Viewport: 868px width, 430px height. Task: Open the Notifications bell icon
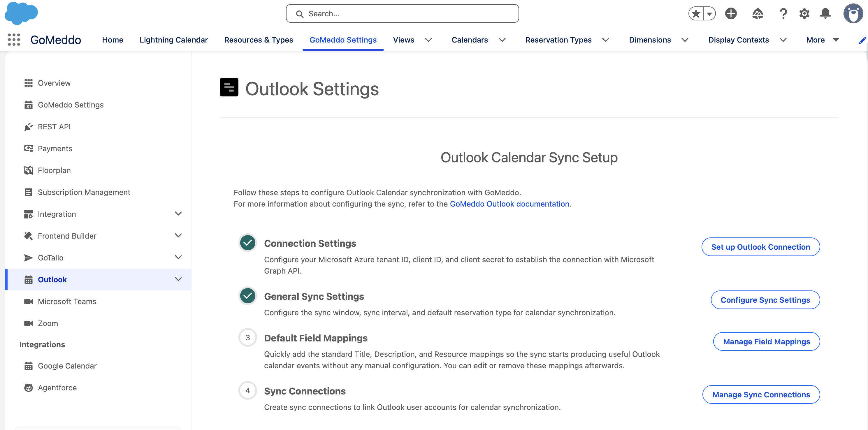point(825,13)
